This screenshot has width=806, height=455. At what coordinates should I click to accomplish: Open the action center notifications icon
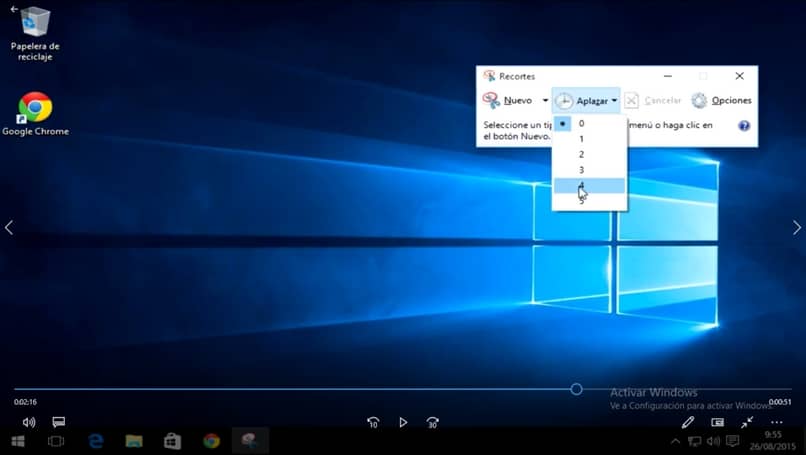[x=732, y=441]
